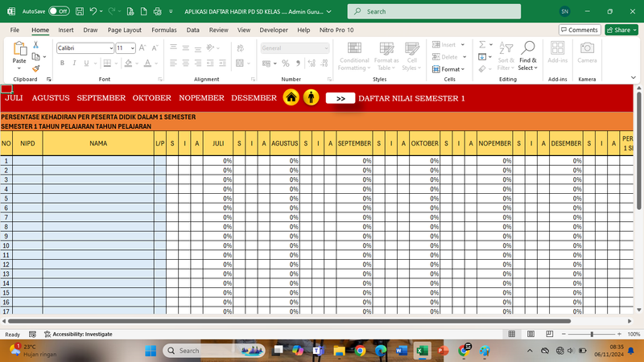Toggle Italic formatting
This screenshot has width=644, height=362.
tap(74, 64)
